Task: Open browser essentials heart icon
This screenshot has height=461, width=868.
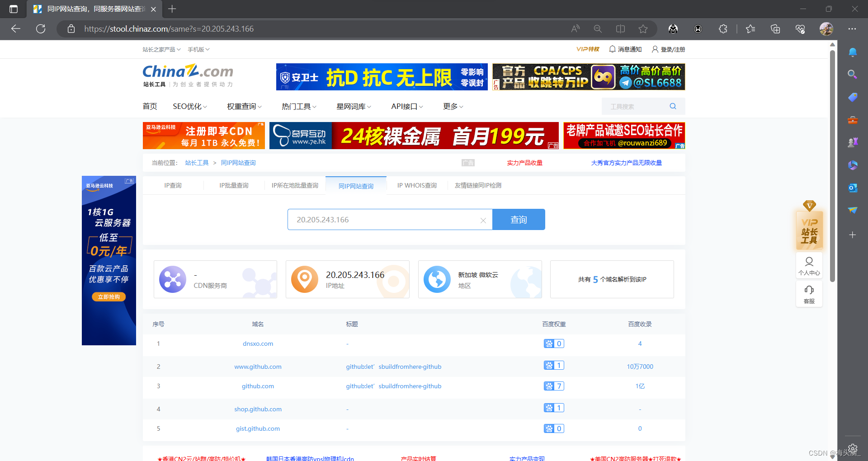Action: click(800, 29)
